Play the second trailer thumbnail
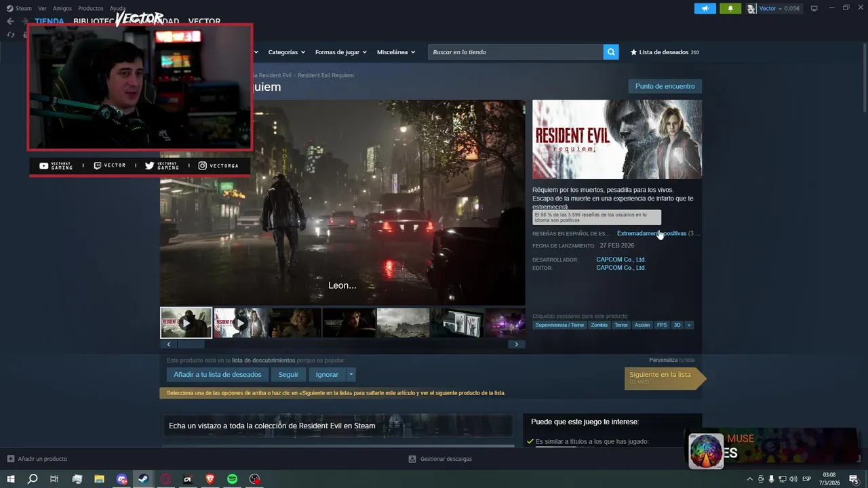Screen dimensions: 868x488 240,323
